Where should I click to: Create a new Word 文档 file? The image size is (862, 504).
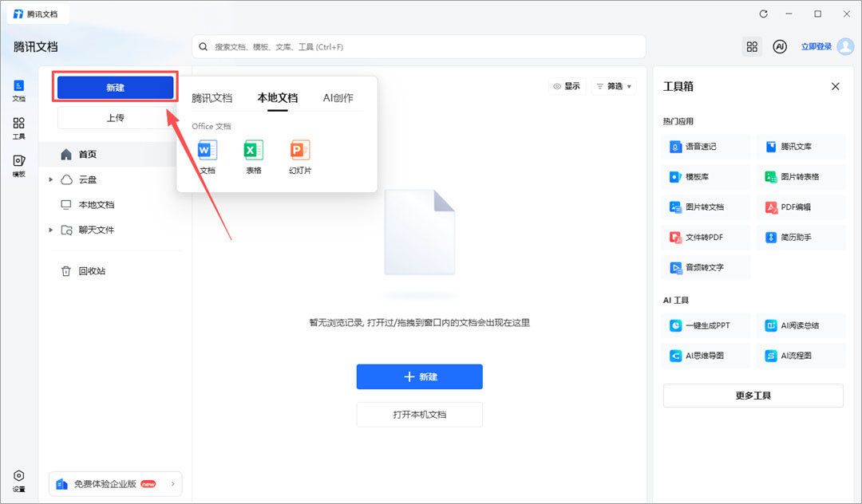click(208, 157)
